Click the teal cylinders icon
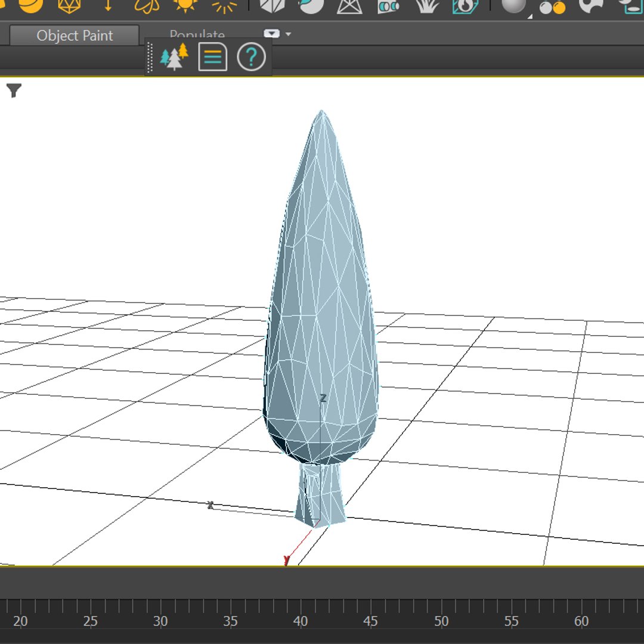This screenshot has width=644, height=644. click(x=388, y=6)
